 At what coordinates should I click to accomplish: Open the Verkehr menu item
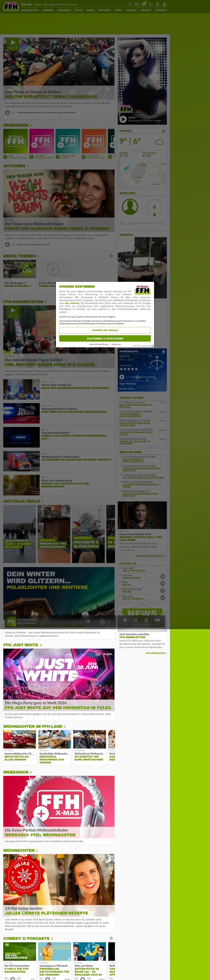[x=48, y=10]
